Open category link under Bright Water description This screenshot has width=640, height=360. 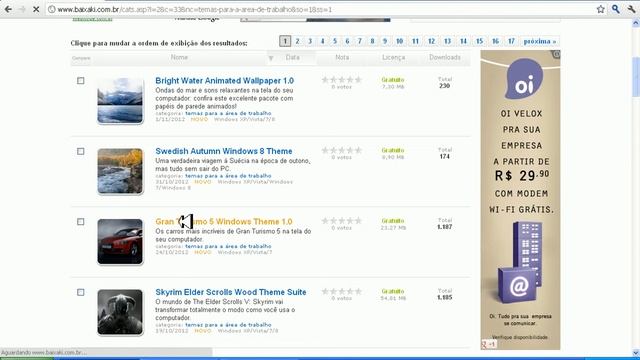228,113
